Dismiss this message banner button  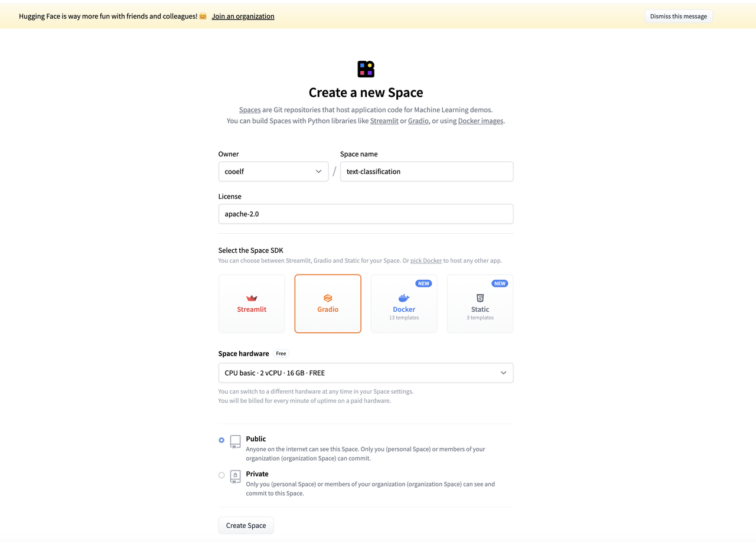coord(679,16)
